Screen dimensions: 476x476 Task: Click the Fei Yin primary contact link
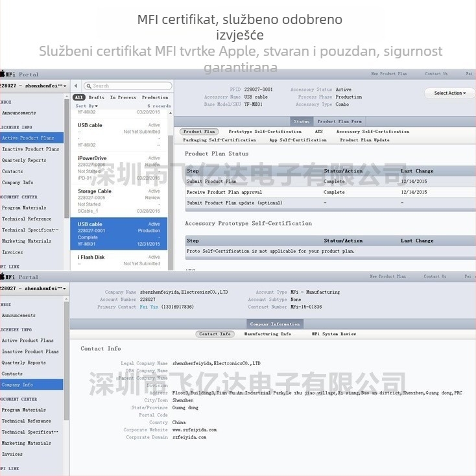point(149,307)
